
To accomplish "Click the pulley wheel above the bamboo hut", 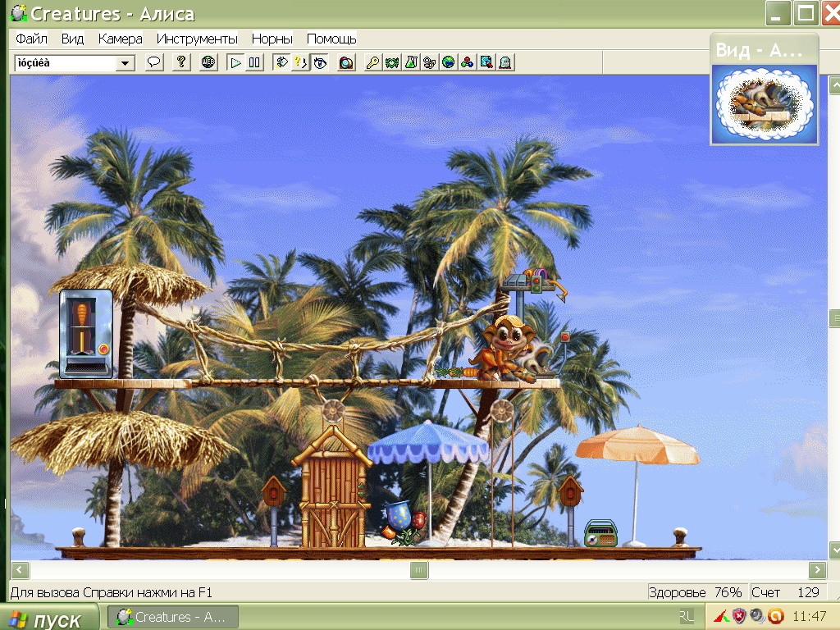I will pos(333,411).
